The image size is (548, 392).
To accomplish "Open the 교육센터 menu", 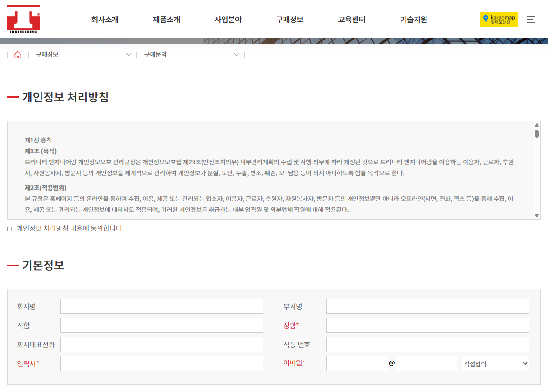I will (352, 20).
